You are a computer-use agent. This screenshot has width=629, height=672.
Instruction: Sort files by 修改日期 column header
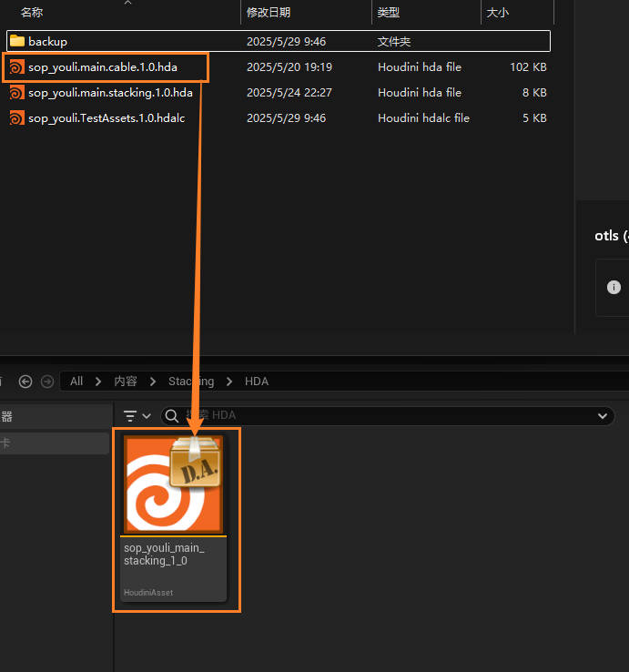coord(269,13)
